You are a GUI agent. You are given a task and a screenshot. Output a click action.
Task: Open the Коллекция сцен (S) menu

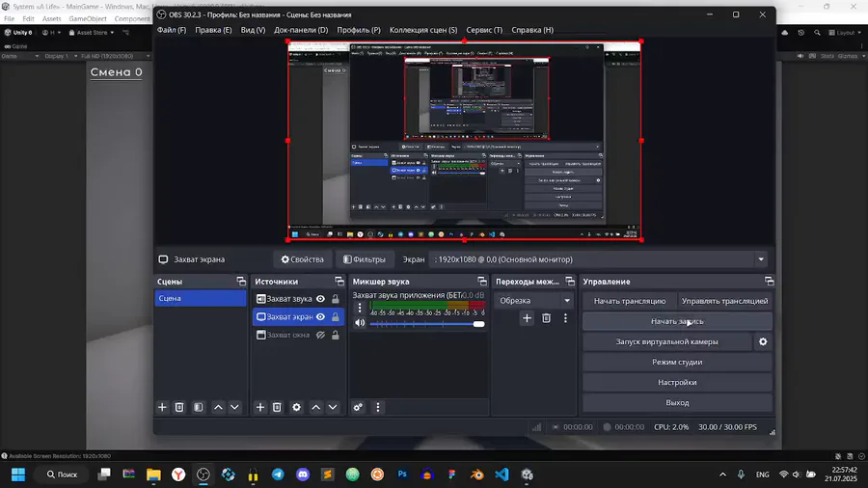(x=423, y=30)
